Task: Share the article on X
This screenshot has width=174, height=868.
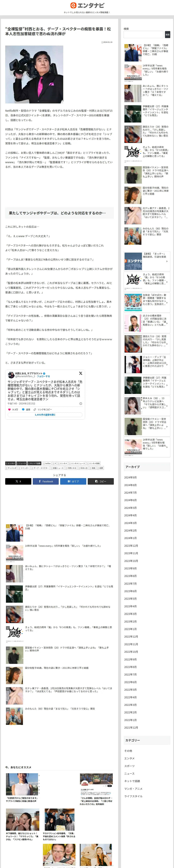Action: 18,481
